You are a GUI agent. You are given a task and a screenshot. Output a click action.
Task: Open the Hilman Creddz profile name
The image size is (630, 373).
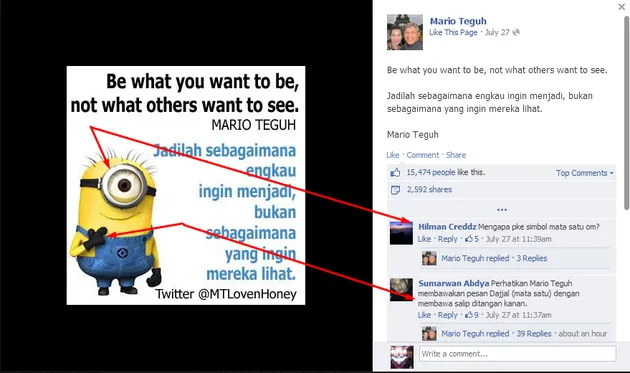pos(447,227)
